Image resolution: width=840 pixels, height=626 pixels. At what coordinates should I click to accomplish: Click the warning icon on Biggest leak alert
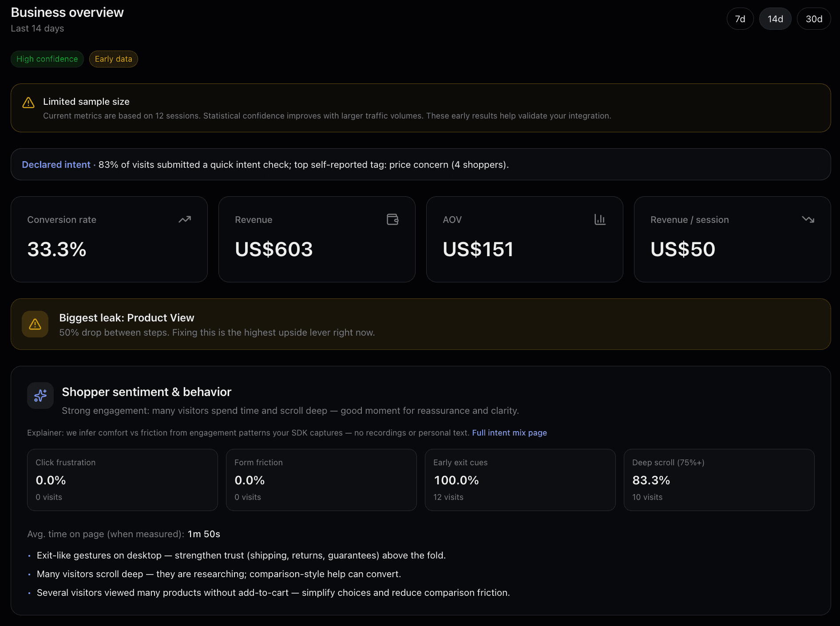click(35, 324)
